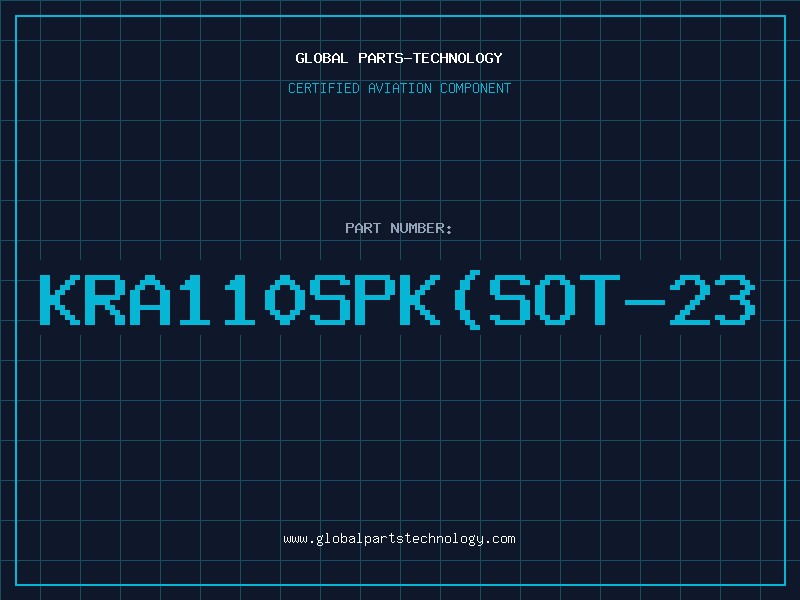The image size is (800, 600).
Task: Click the opening parenthesis in the part number
Action: tap(469, 300)
